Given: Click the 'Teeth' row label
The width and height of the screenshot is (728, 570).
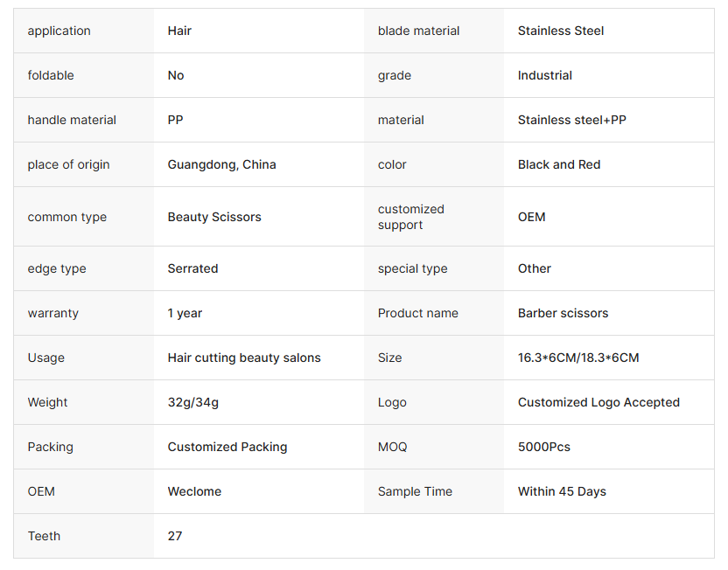Looking at the screenshot, I should tap(44, 536).
